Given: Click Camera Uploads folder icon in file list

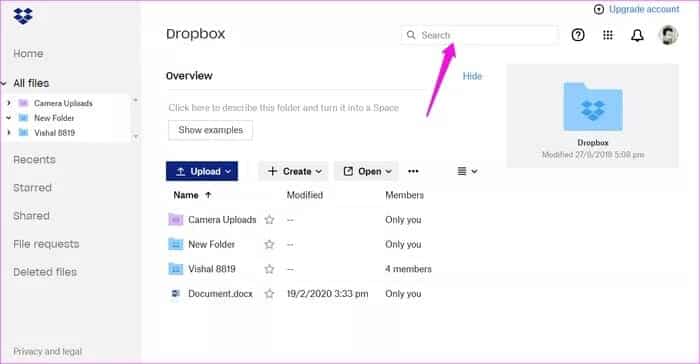Looking at the screenshot, I should click(x=176, y=220).
